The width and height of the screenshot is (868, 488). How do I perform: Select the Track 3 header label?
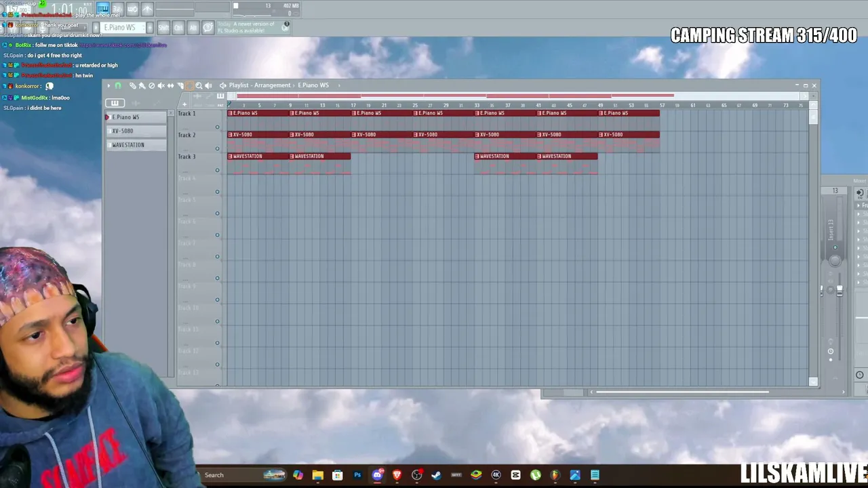[x=186, y=157]
